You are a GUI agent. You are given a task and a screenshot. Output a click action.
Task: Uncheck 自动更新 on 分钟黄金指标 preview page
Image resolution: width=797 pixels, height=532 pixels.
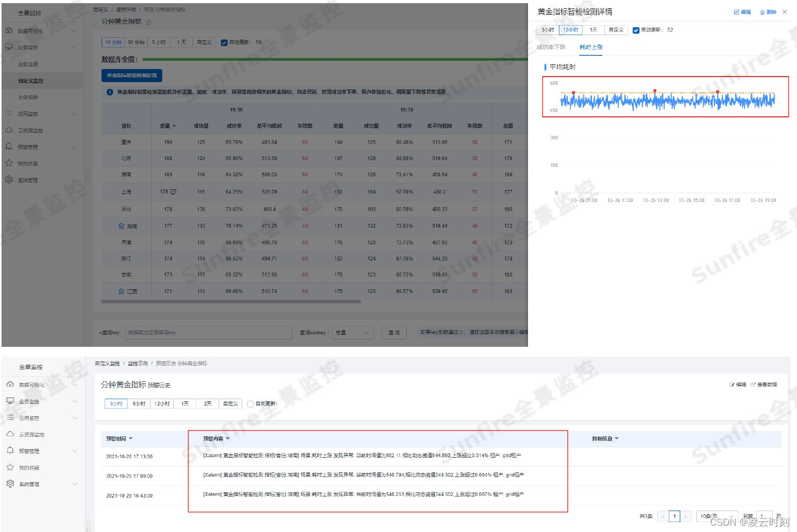224,42
